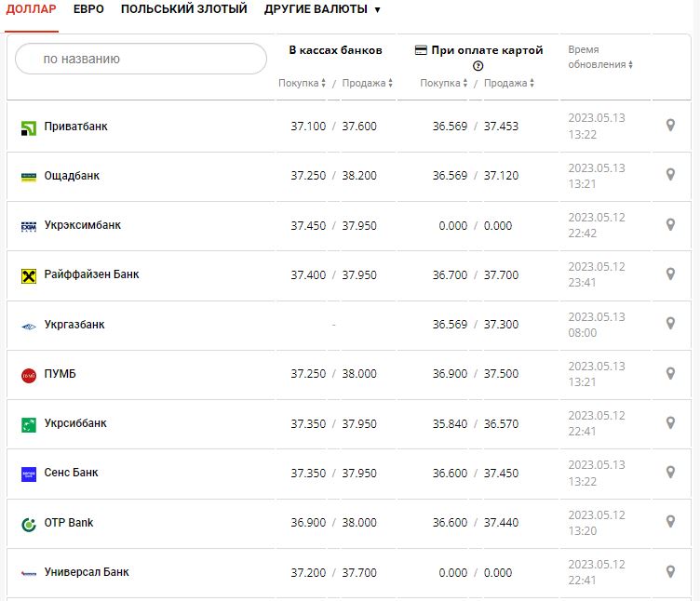Sort by card payment Покупка rate
This screenshot has height=601, width=700.
coord(444,84)
